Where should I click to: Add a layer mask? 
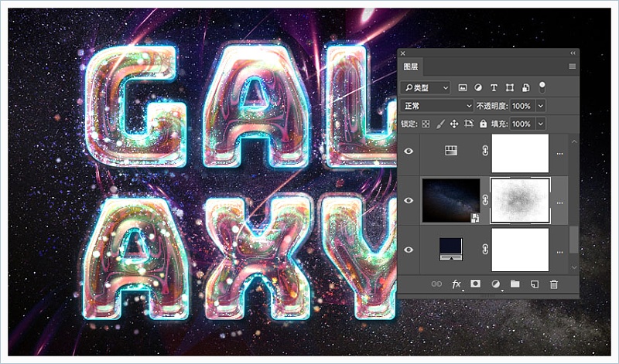(476, 284)
